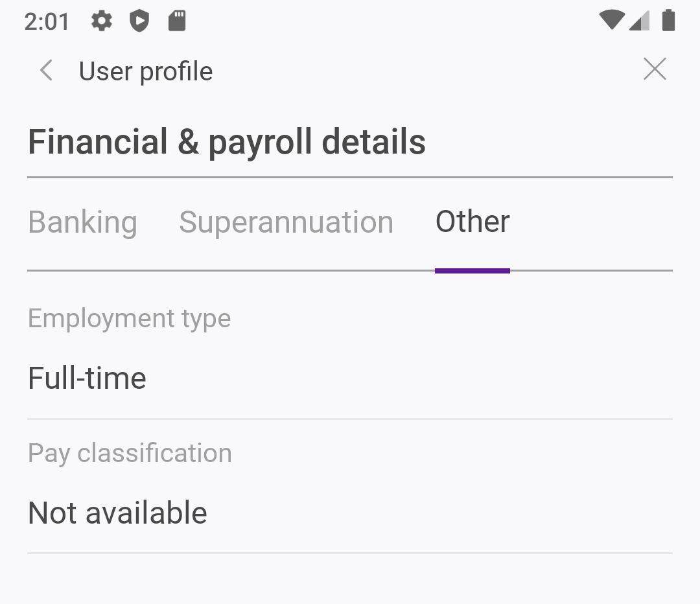Tap the cellular signal strength icon
Image resolution: width=700 pixels, height=604 pixels.
coord(640,21)
